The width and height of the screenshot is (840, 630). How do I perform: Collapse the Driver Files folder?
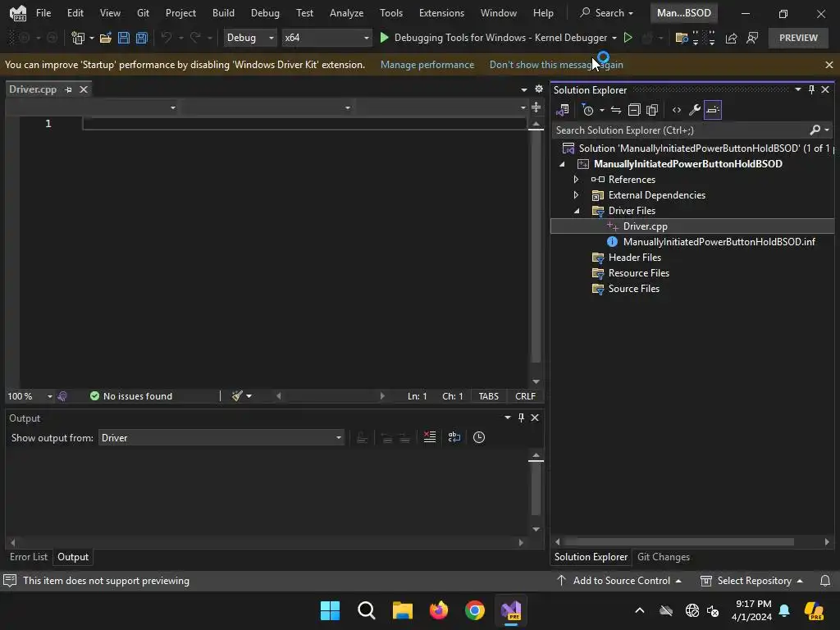pyautogui.click(x=576, y=211)
